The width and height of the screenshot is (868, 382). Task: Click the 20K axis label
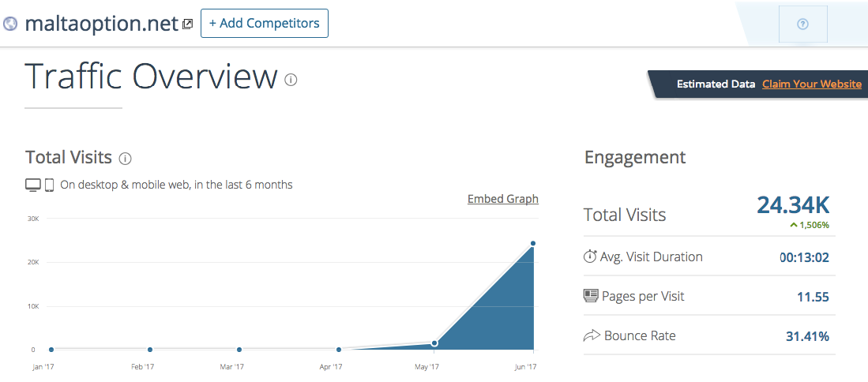(x=32, y=263)
